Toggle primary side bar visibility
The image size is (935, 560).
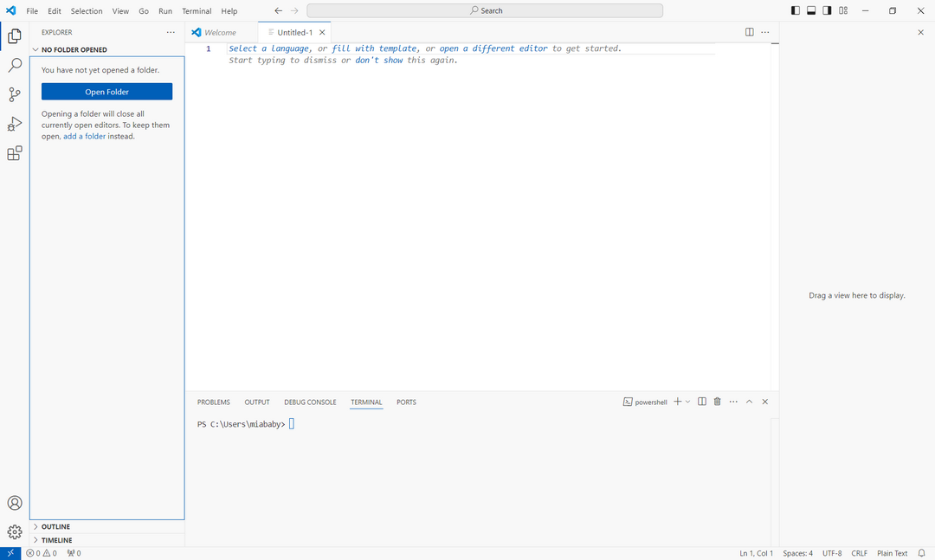pos(796,10)
